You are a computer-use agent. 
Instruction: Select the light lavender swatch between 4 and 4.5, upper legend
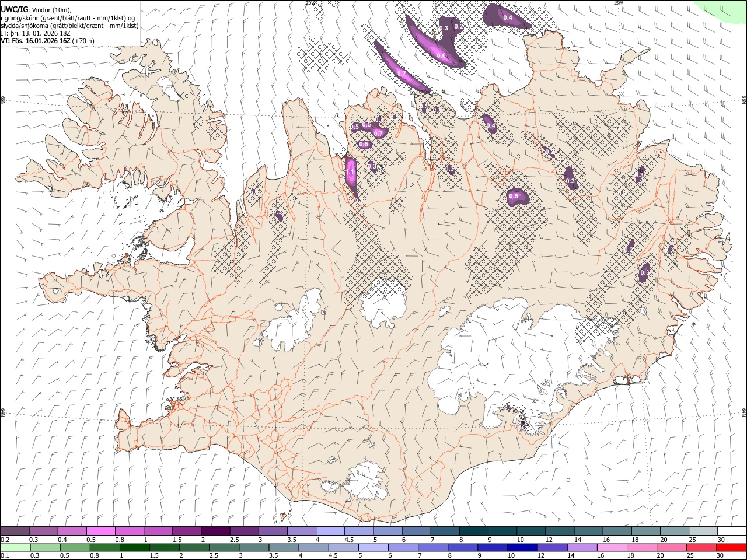[330, 531]
